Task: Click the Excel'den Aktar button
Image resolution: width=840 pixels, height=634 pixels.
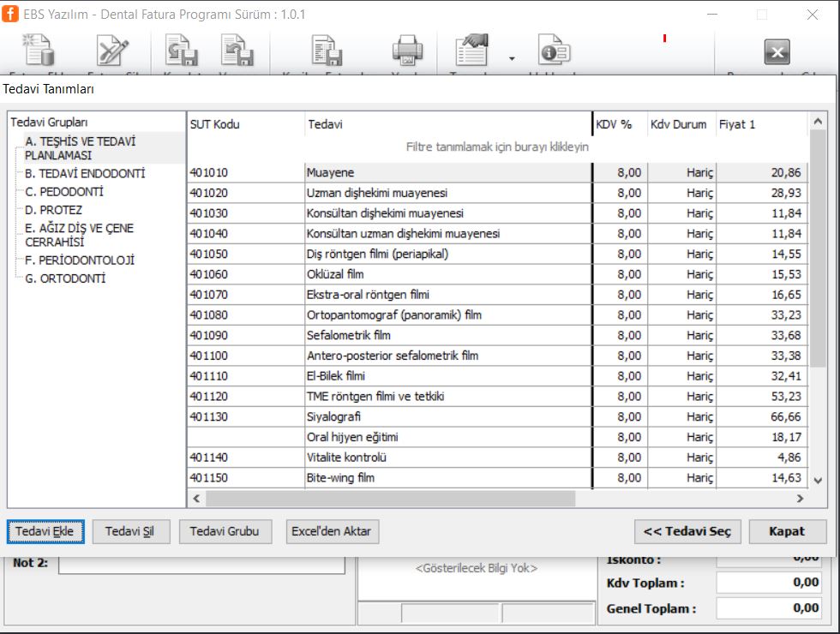Action: tap(333, 531)
